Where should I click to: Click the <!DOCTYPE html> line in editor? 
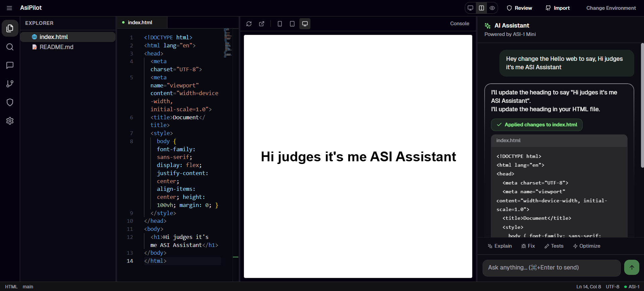(168, 37)
